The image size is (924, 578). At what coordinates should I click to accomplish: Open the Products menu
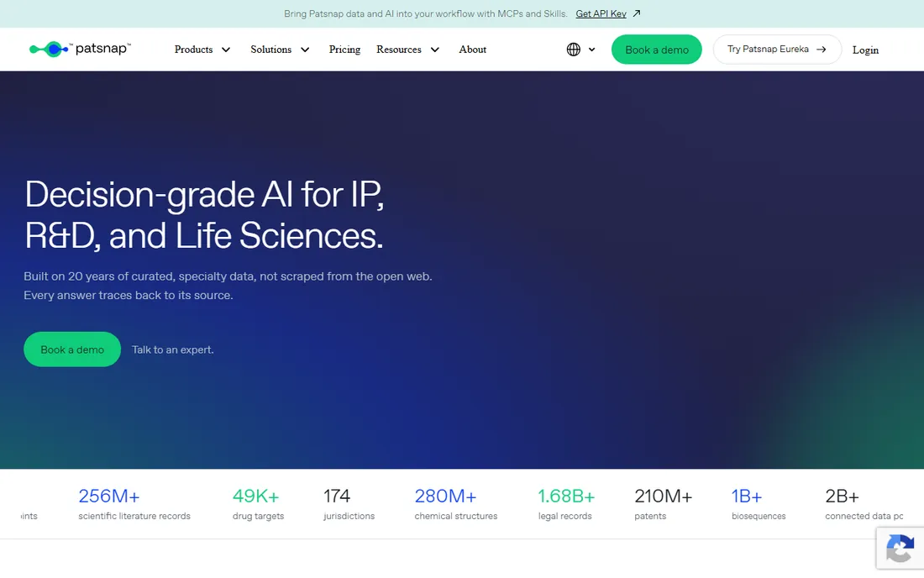point(193,50)
